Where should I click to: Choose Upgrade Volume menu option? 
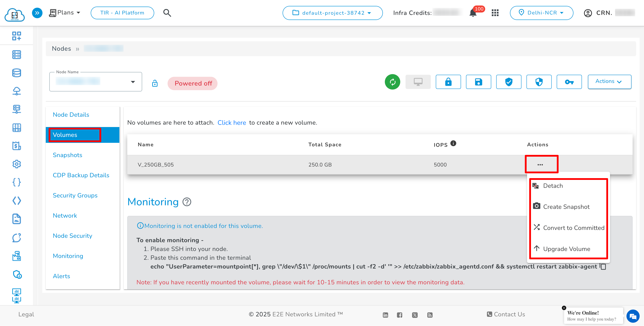(x=566, y=249)
